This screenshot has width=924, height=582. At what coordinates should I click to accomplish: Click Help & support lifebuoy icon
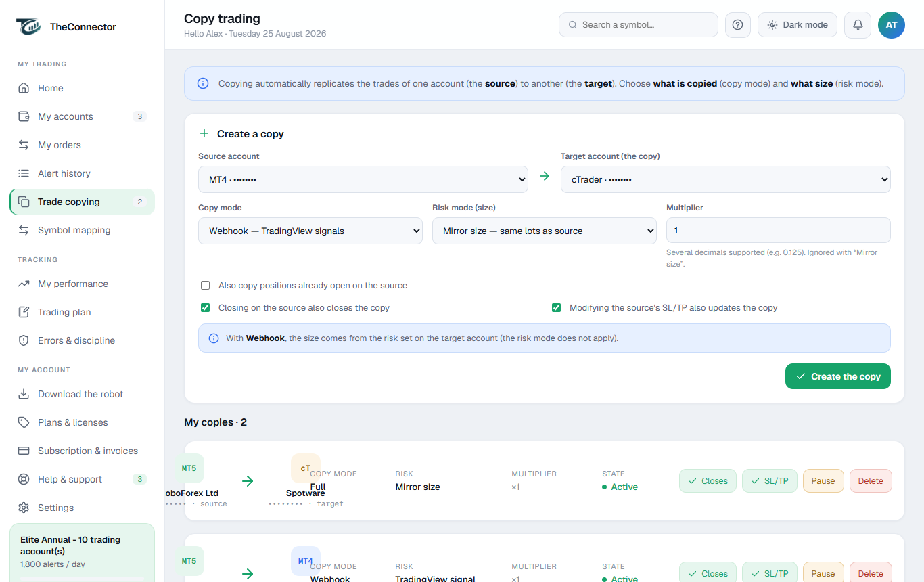pyautogui.click(x=24, y=479)
